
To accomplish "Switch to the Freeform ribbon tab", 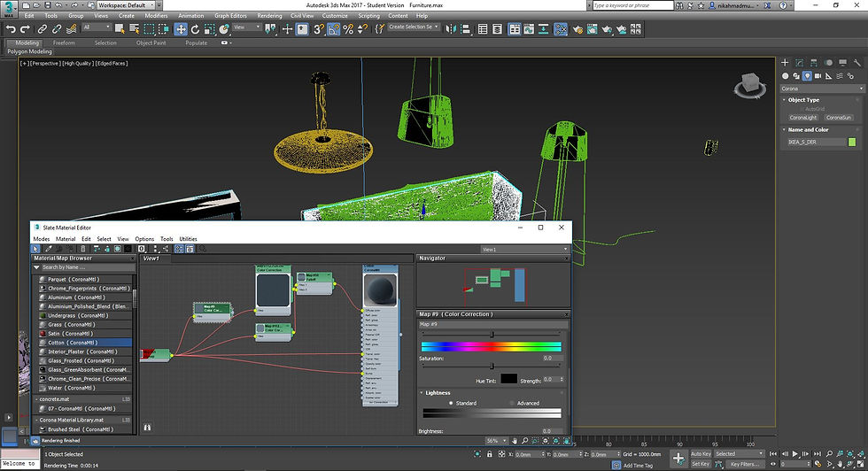I will click(x=64, y=42).
